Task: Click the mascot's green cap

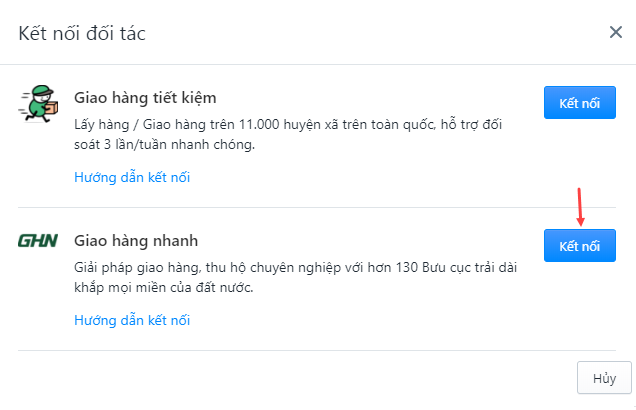Action: pos(43,90)
